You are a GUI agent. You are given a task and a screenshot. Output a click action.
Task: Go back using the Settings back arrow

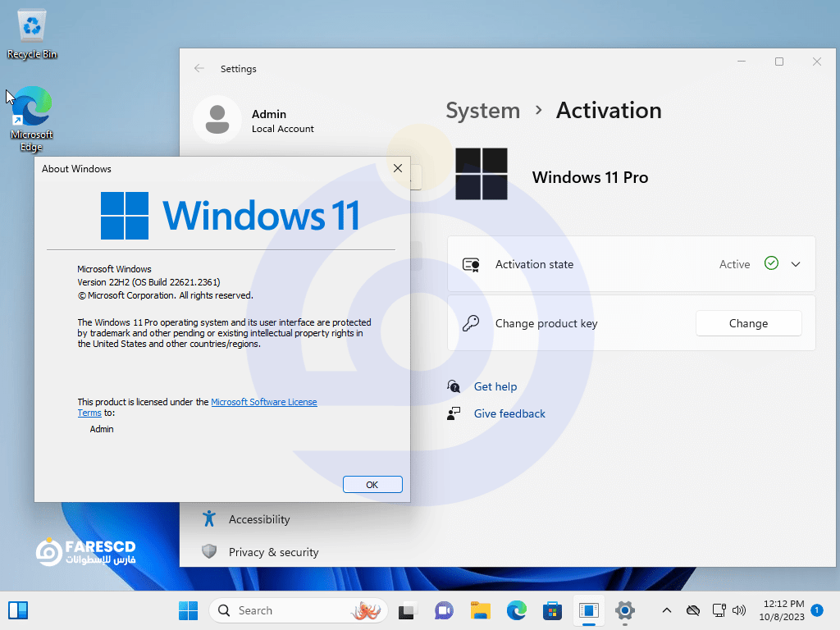[x=199, y=68]
